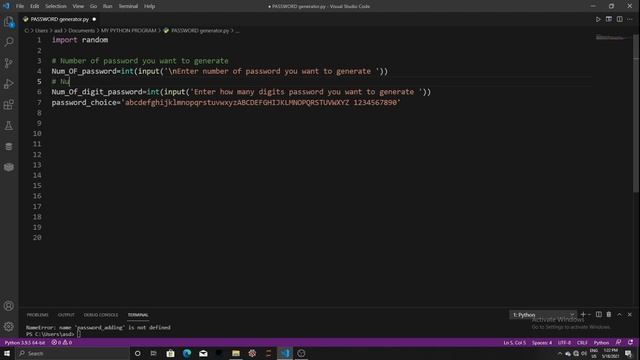This screenshot has width=640, height=360.
Task: Click the editor vertical scrollbar
Action: [636, 112]
